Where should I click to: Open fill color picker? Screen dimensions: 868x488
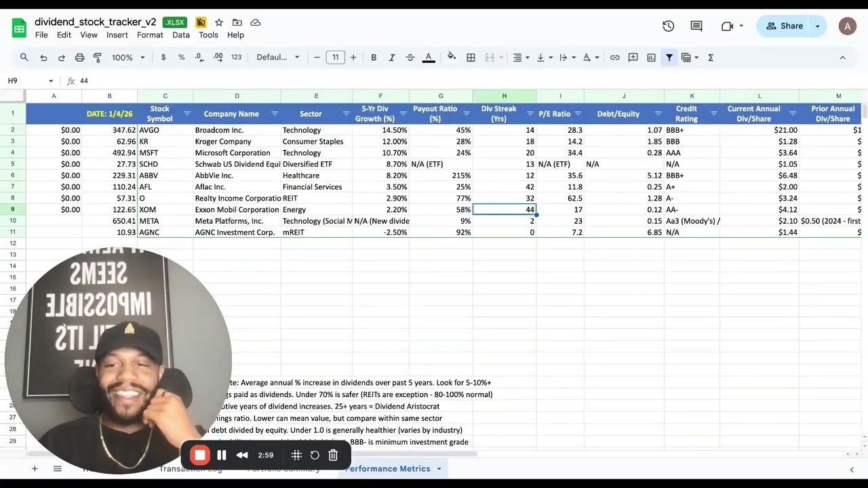point(452,58)
